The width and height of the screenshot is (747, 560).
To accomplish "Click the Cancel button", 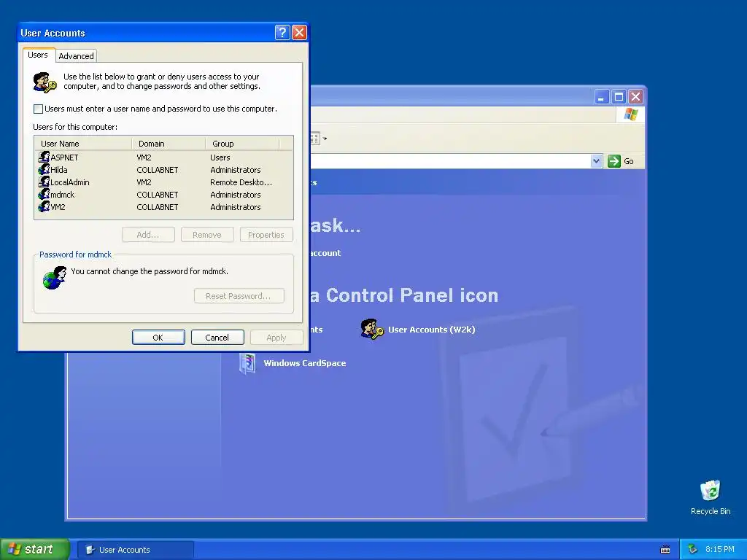I will click(217, 337).
